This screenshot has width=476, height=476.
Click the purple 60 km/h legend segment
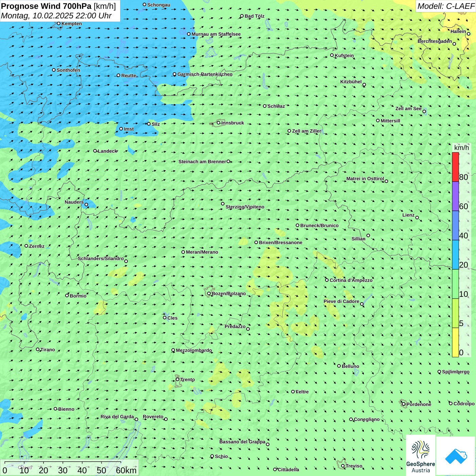pyautogui.click(x=455, y=196)
